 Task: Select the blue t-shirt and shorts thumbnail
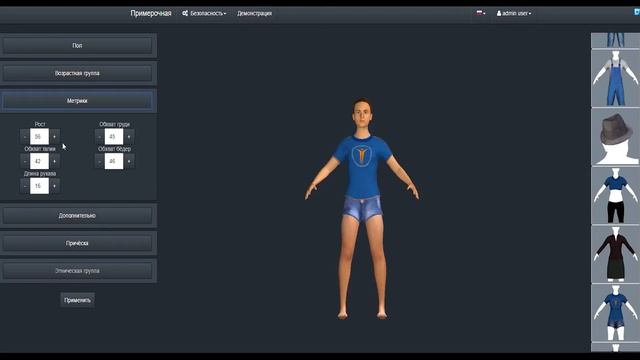pos(615,313)
